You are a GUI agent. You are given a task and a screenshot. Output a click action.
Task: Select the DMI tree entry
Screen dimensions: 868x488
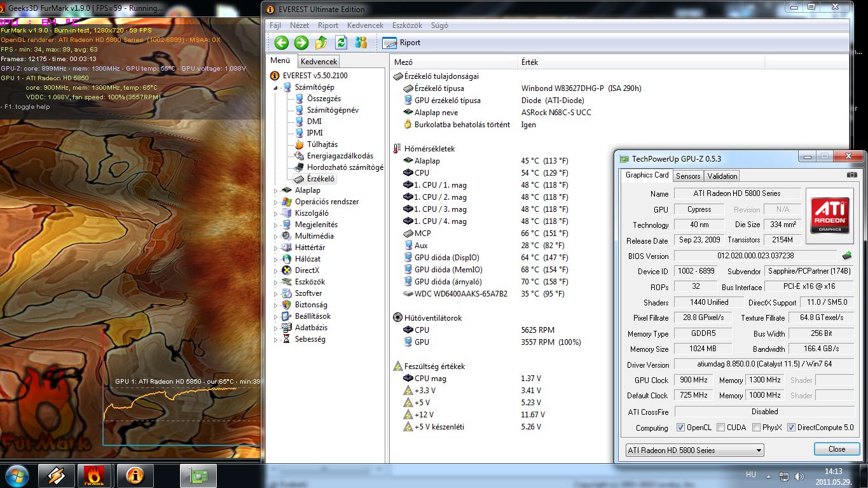(314, 122)
